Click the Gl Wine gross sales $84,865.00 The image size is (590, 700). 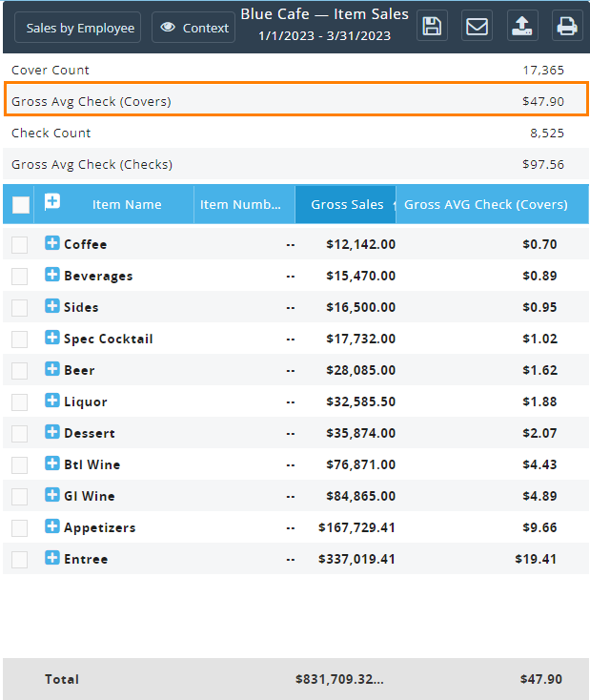(360, 496)
